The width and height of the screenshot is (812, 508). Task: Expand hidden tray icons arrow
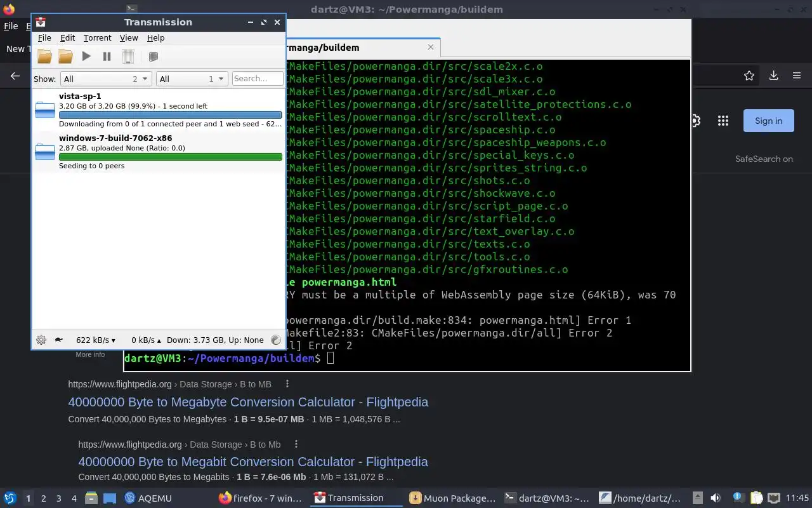[x=697, y=498]
